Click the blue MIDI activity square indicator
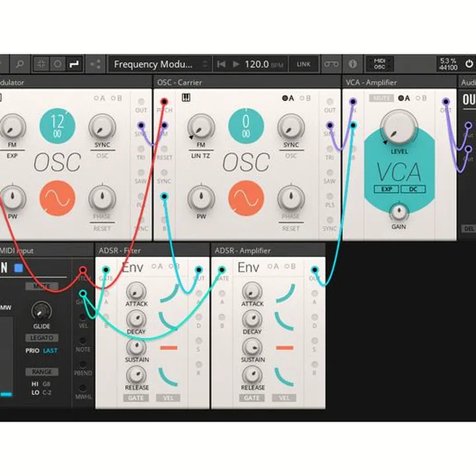Viewport: 476px width, 476px height. pos(19,268)
